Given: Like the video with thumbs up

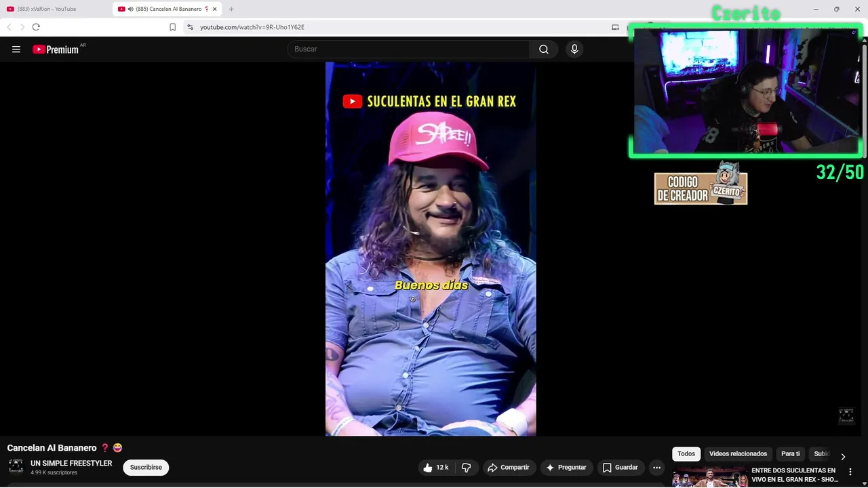Looking at the screenshot, I should [x=436, y=468].
